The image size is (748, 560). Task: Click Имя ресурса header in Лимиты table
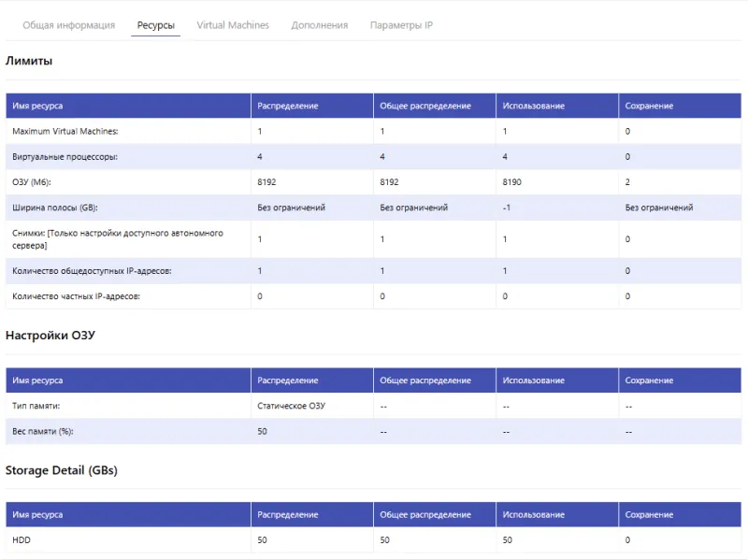(37, 106)
